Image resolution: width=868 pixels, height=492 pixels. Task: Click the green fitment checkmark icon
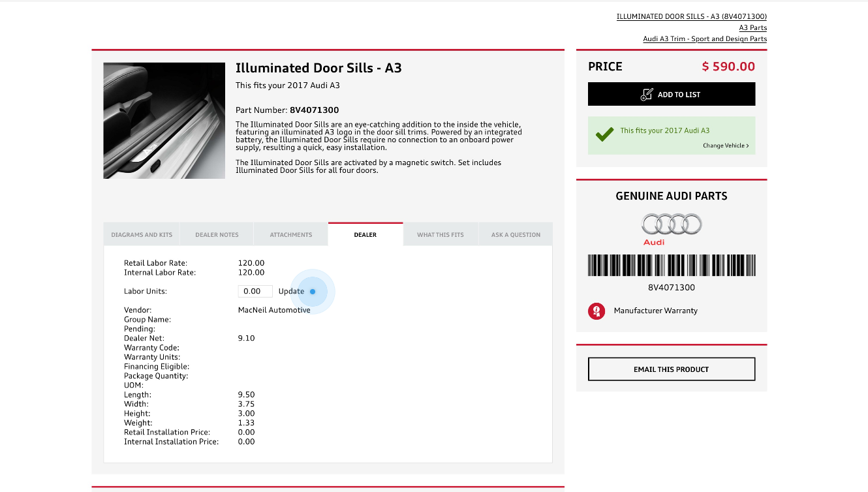click(604, 134)
